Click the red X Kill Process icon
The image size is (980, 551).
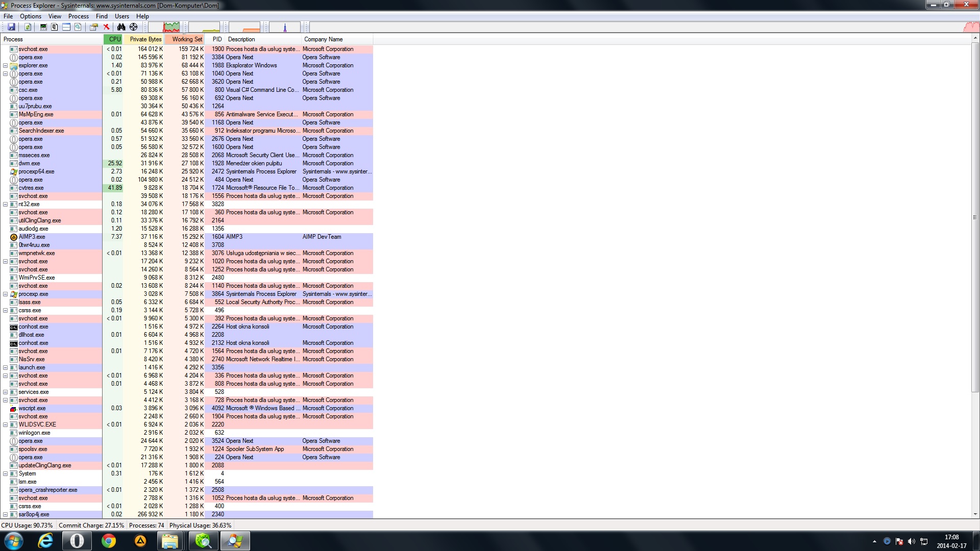tap(106, 27)
